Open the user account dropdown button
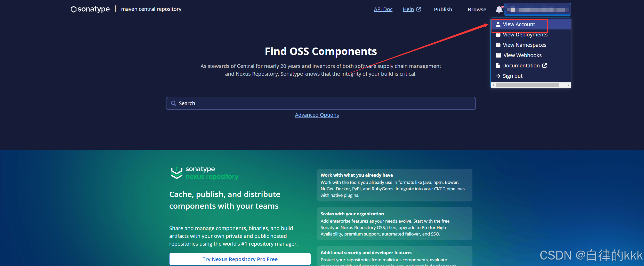644x266 pixels. pos(538,10)
